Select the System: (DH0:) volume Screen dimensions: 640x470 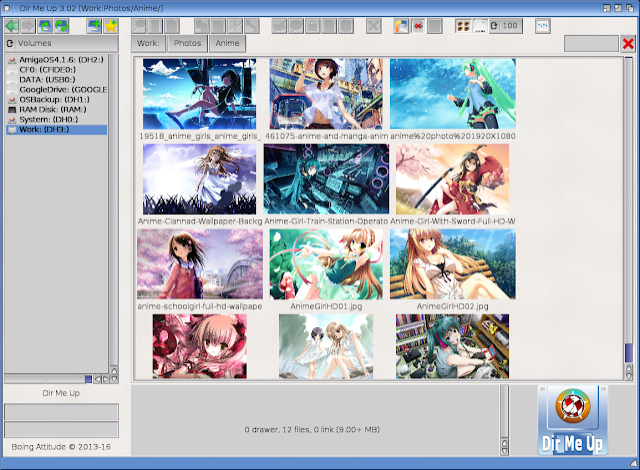[x=50, y=120]
